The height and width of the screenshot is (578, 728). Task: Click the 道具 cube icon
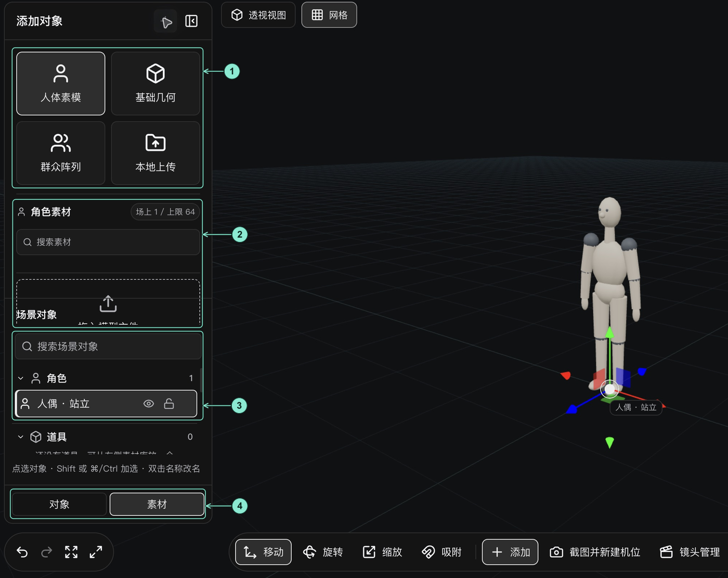(36, 437)
